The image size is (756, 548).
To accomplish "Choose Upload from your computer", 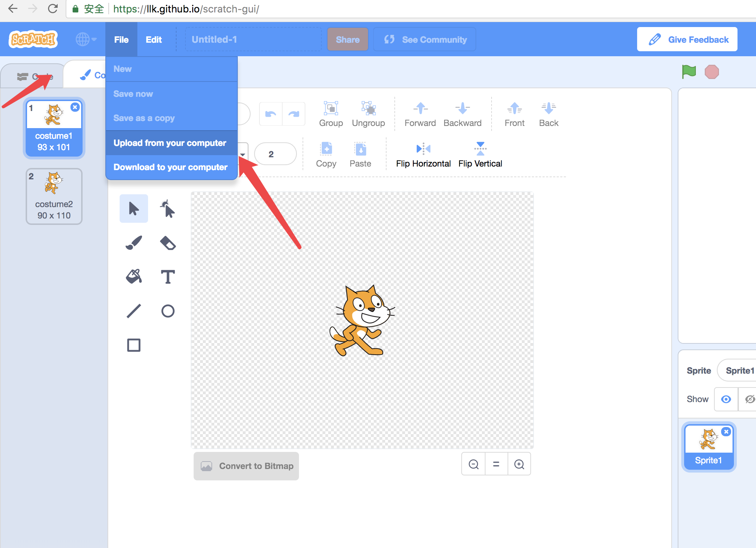I will point(172,143).
